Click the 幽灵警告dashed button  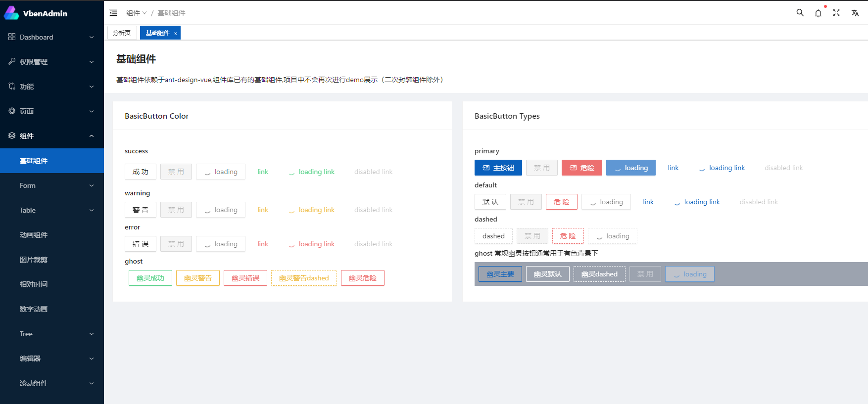pos(304,278)
